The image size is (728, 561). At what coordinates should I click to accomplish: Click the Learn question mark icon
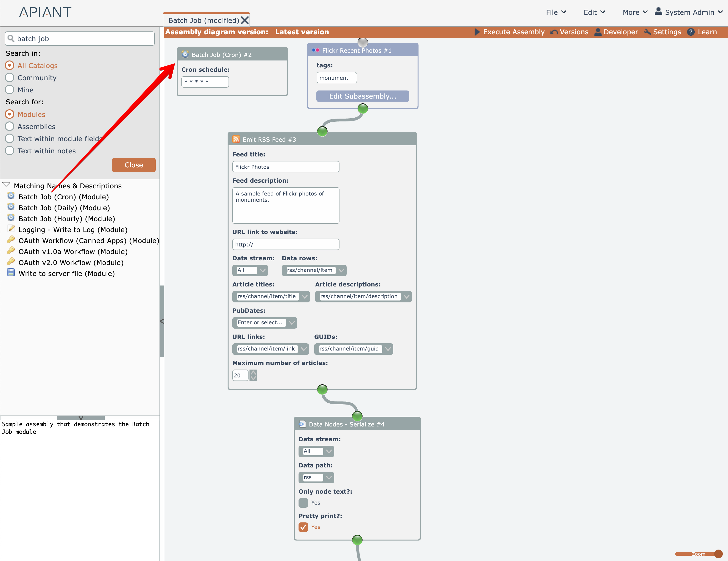point(691,32)
